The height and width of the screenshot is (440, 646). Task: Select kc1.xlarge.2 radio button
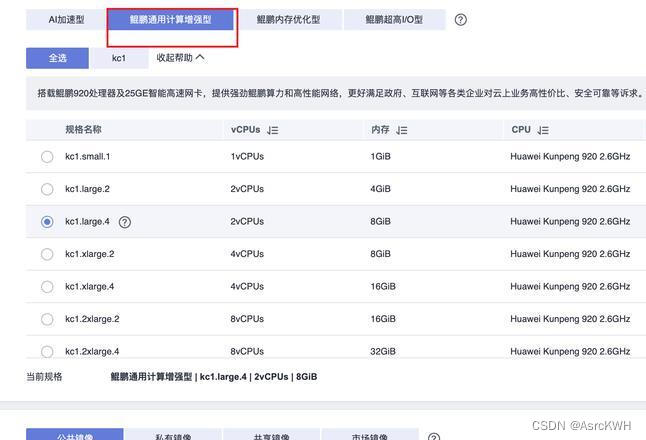pyautogui.click(x=47, y=254)
